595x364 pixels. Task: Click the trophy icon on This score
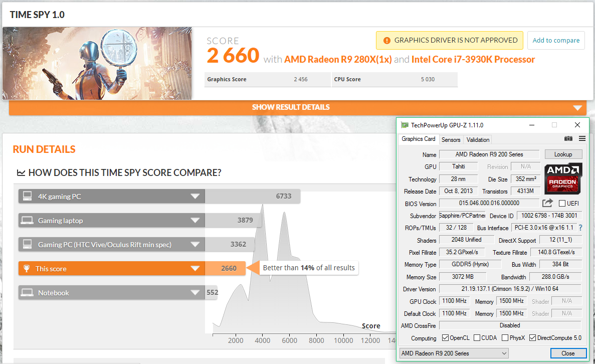coord(27,269)
